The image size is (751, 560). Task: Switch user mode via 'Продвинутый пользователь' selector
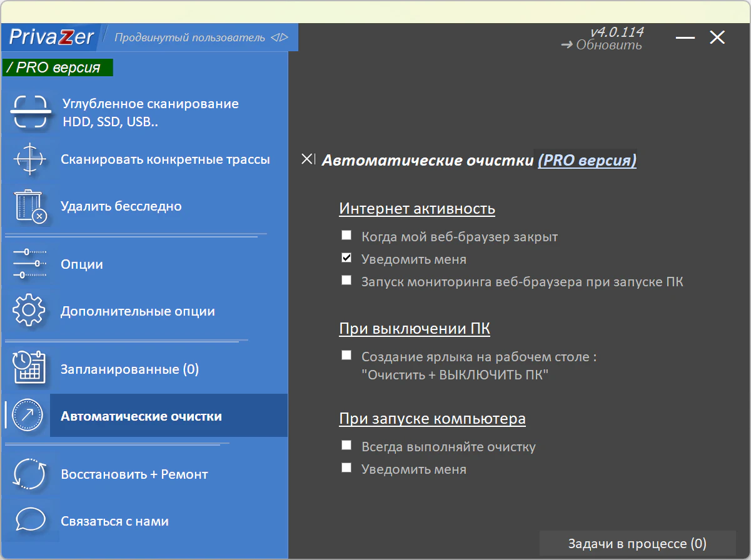click(201, 37)
